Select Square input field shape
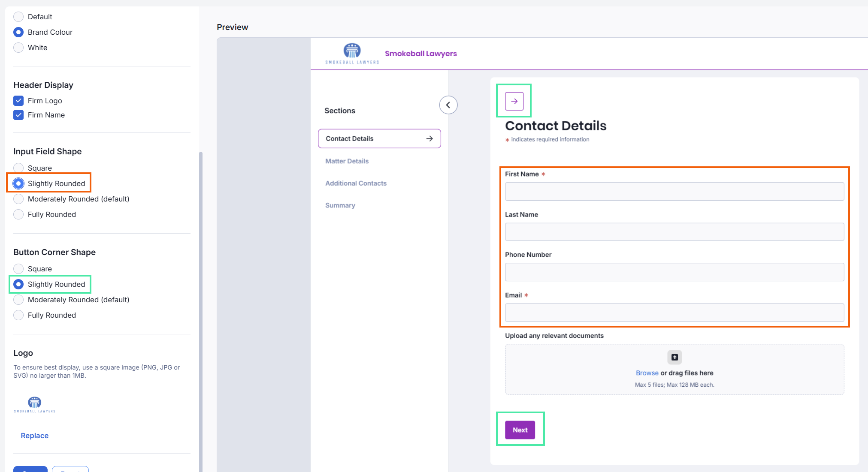868x472 pixels. coord(18,168)
